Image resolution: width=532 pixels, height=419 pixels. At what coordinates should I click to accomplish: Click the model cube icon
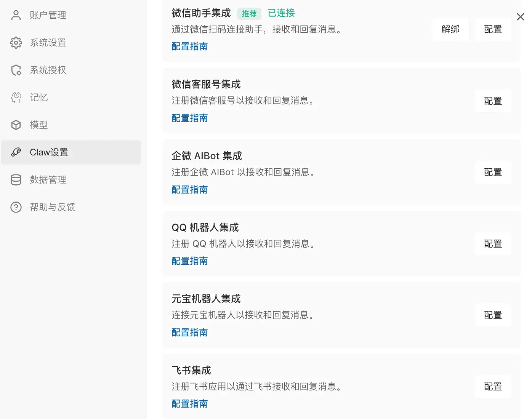[x=16, y=125]
